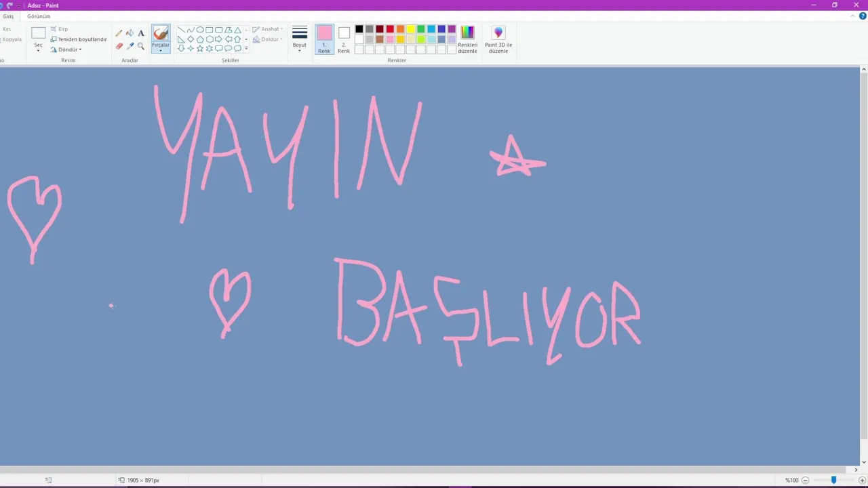This screenshot has height=488, width=868.
Task: Choose the Five-point star shape
Action: (x=200, y=48)
